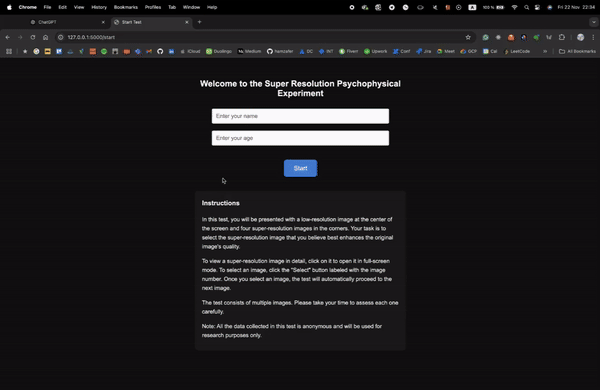Image resolution: width=600 pixels, height=390 pixels.
Task: Open a new tab with plus button
Action: tap(199, 22)
